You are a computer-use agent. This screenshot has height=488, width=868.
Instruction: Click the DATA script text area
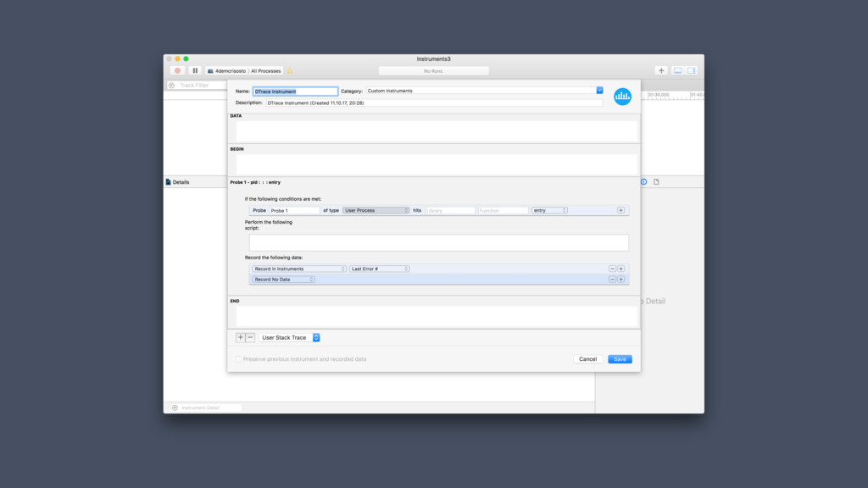tap(437, 131)
